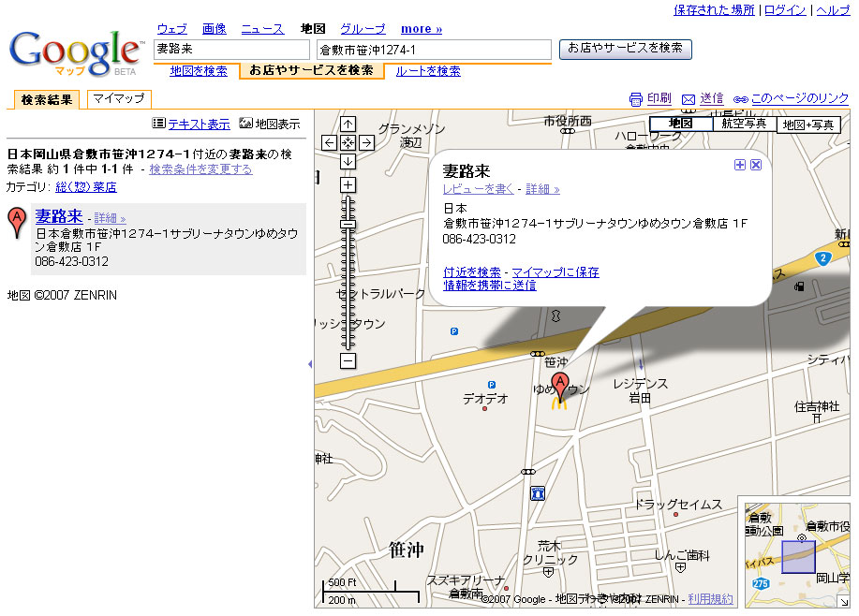Open the ヘルプ link
The width and height of the screenshot is (859, 616).
(834, 10)
